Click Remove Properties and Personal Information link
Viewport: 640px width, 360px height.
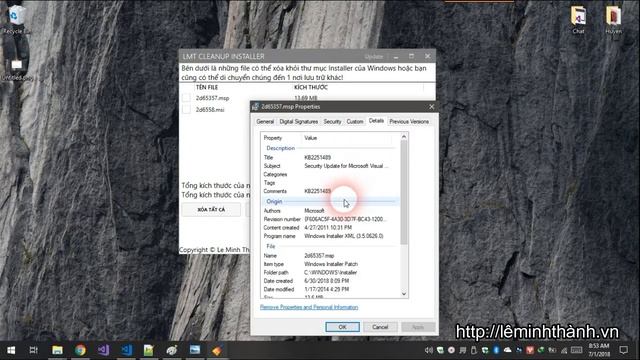[309, 307]
